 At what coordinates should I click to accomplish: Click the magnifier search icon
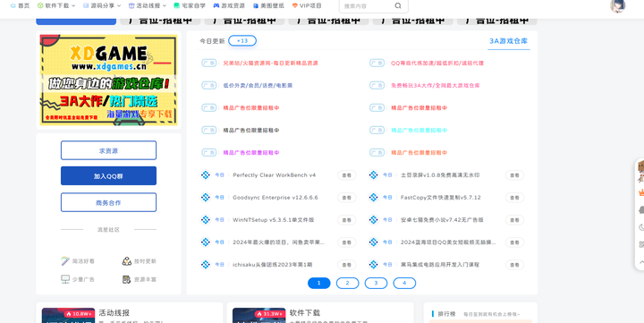(x=398, y=5)
